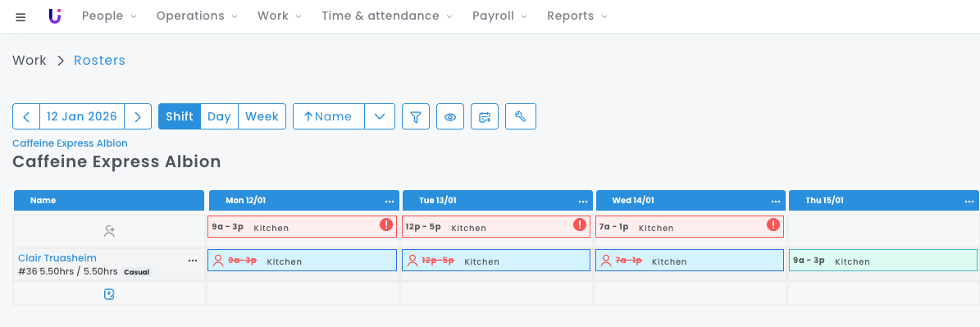The width and height of the screenshot is (980, 327).
Task: Open the Time & attendance menu
Action: (387, 16)
